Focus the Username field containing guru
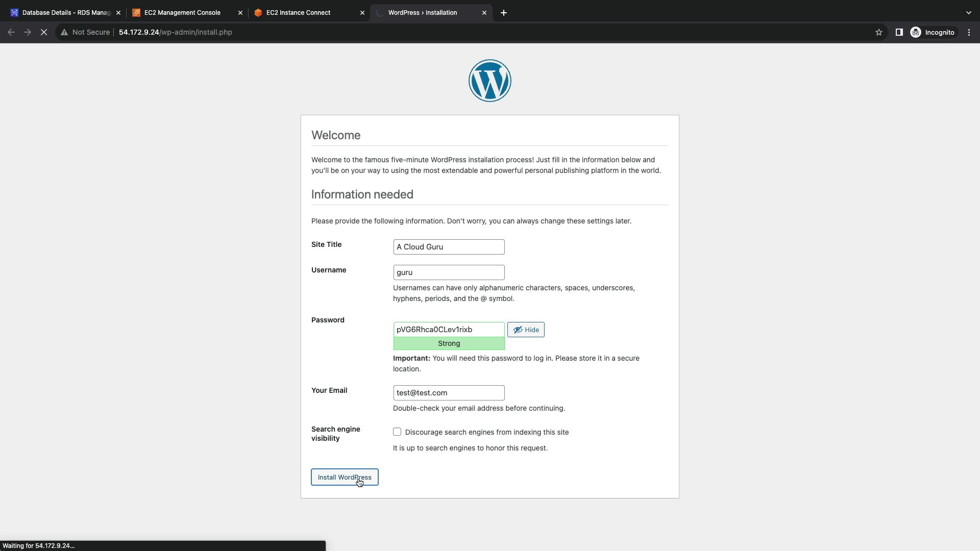 click(x=449, y=272)
